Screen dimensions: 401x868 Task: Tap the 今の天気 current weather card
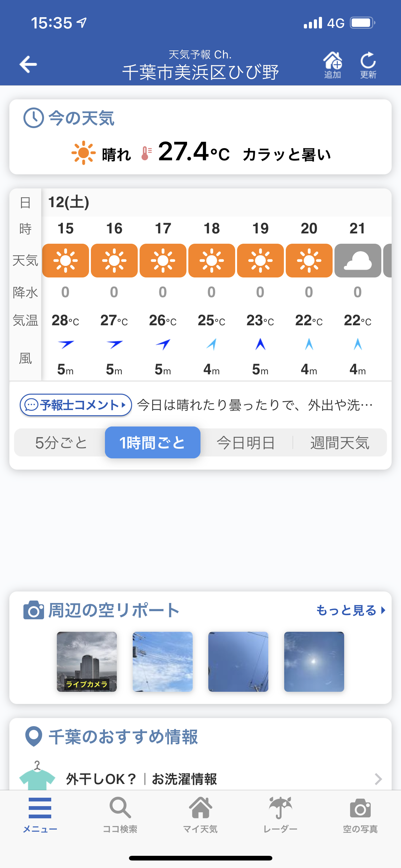200,137
